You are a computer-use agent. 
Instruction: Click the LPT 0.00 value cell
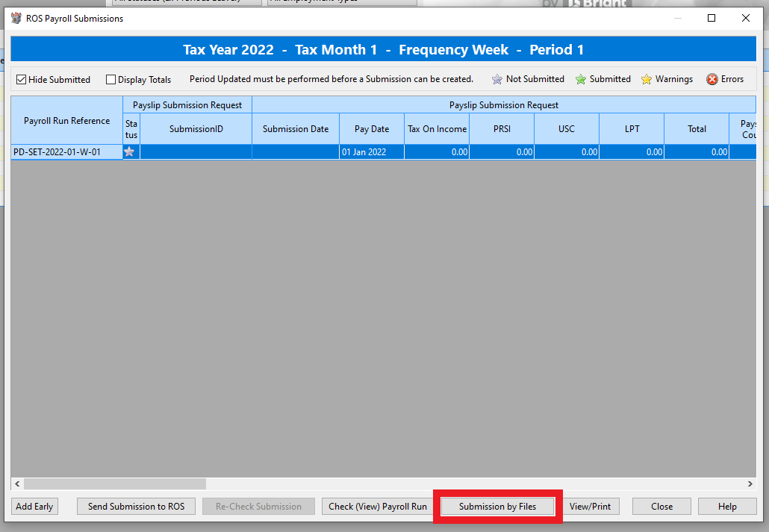[x=632, y=152]
